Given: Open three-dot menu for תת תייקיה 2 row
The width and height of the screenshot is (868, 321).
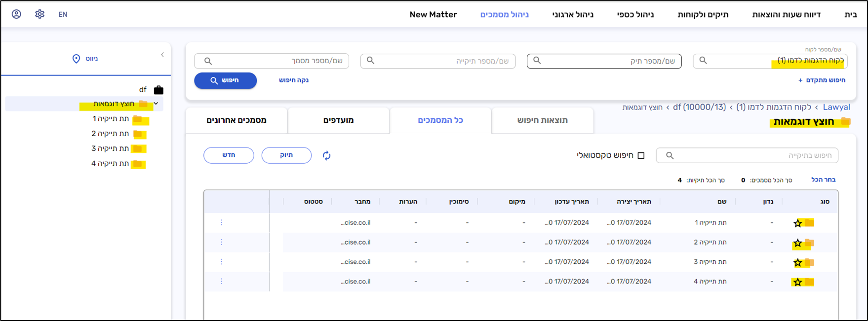Looking at the screenshot, I should pyautogui.click(x=222, y=242).
